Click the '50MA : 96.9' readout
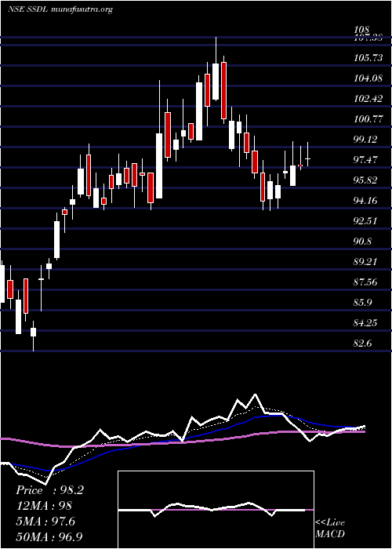The height and width of the screenshot is (549, 392). pyautogui.click(x=49, y=536)
